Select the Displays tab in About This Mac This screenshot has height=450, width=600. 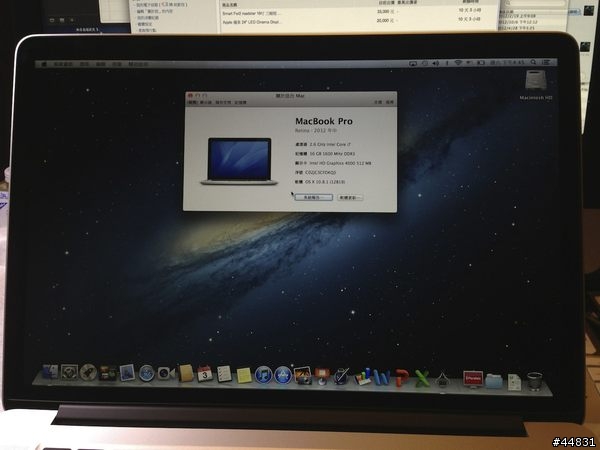[205, 103]
